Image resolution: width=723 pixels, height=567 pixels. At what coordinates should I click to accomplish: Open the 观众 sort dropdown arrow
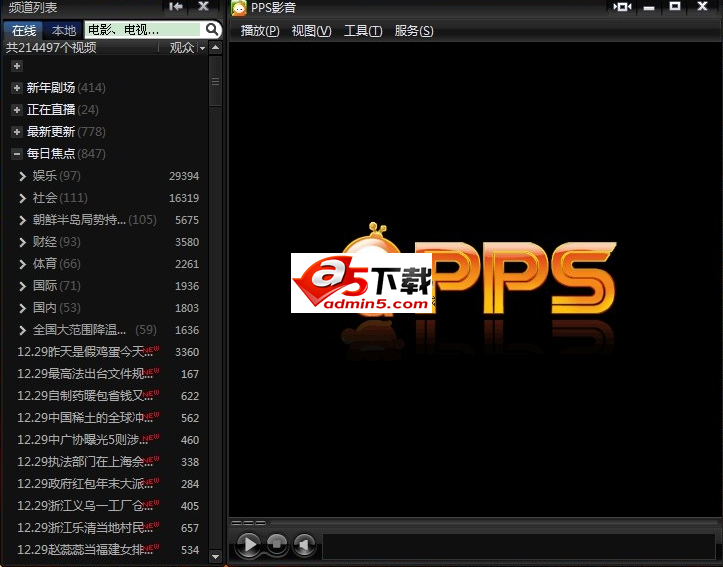pos(202,48)
